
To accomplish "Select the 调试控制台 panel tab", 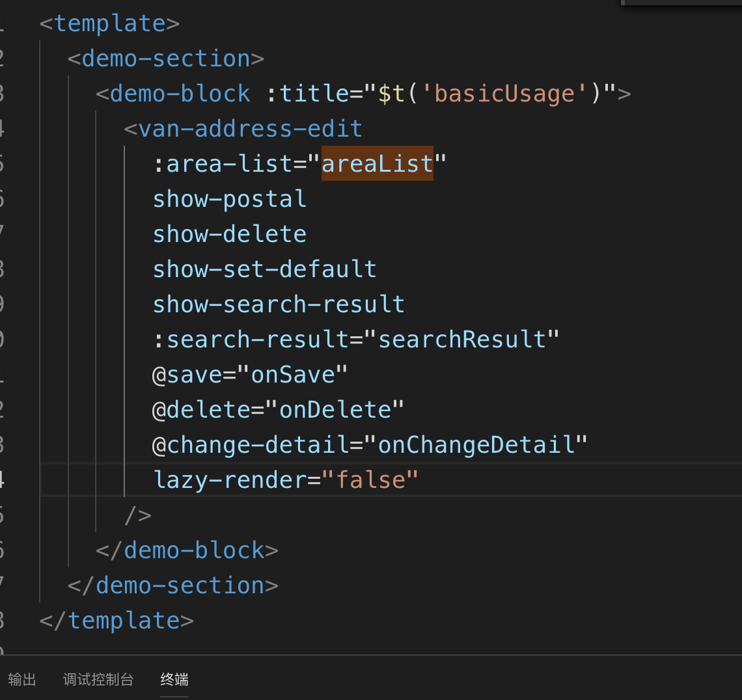I will (x=96, y=679).
